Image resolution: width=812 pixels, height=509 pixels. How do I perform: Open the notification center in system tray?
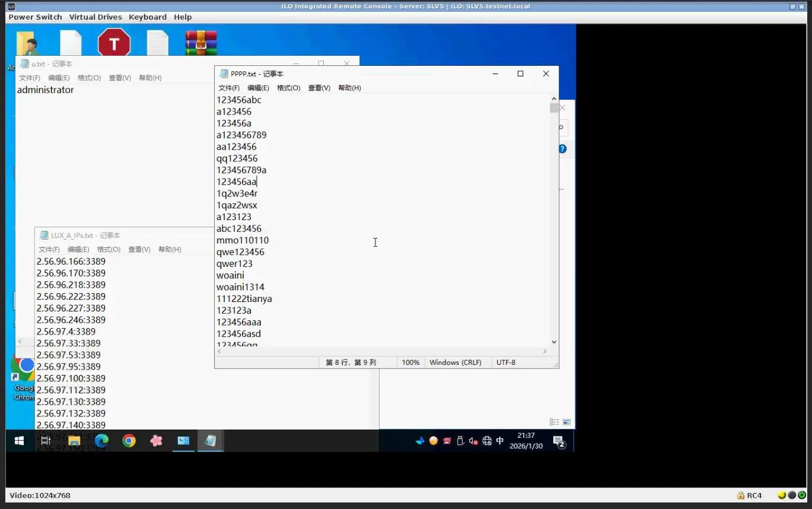(558, 441)
